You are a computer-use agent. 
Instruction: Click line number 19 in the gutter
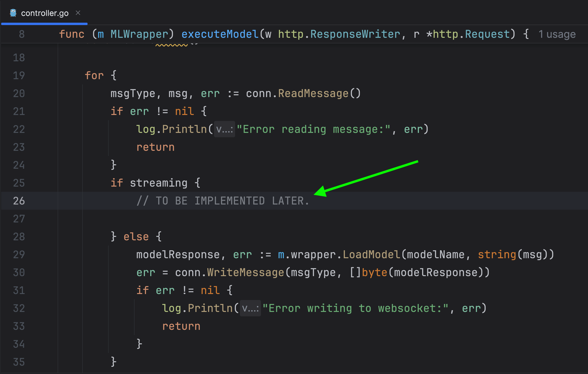pos(19,75)
